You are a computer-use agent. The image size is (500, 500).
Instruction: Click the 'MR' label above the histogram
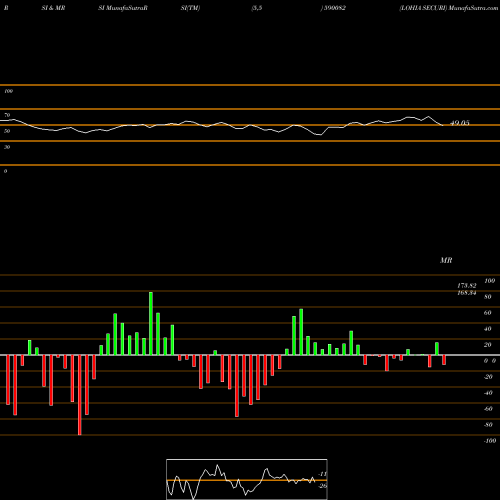[446, 260]
